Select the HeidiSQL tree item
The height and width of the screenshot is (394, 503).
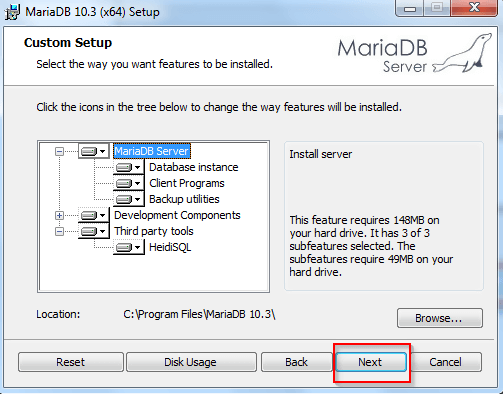pyautogui.click(x=170, y=247)
